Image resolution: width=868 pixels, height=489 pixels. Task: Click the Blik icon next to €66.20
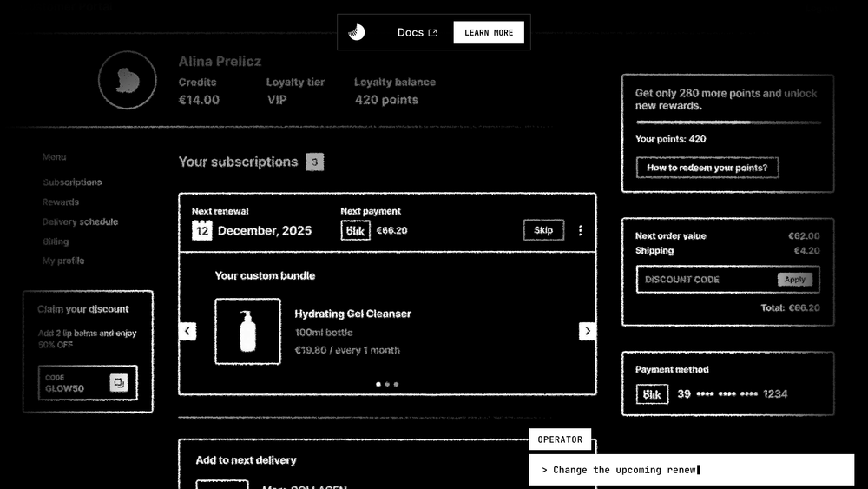[355, 230]
